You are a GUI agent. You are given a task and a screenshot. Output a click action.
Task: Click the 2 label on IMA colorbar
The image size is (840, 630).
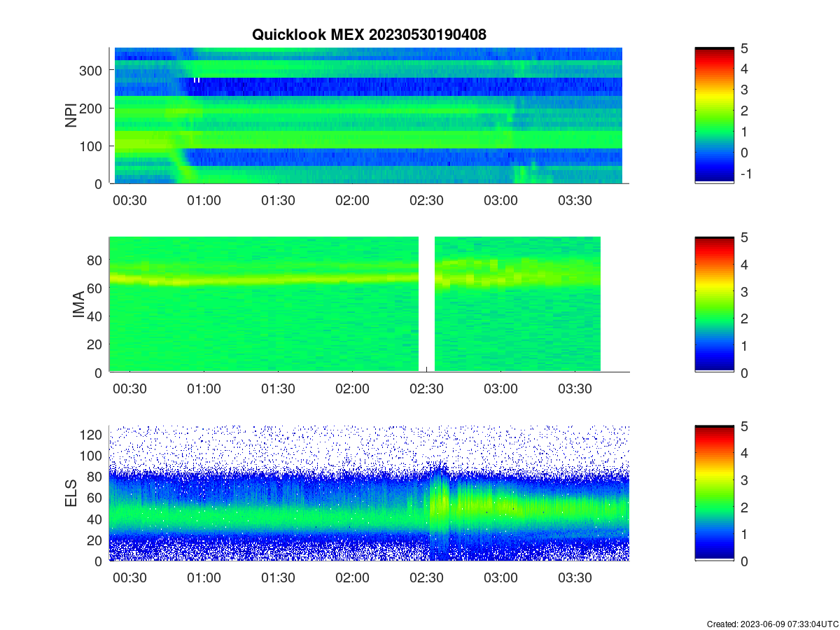743,318
